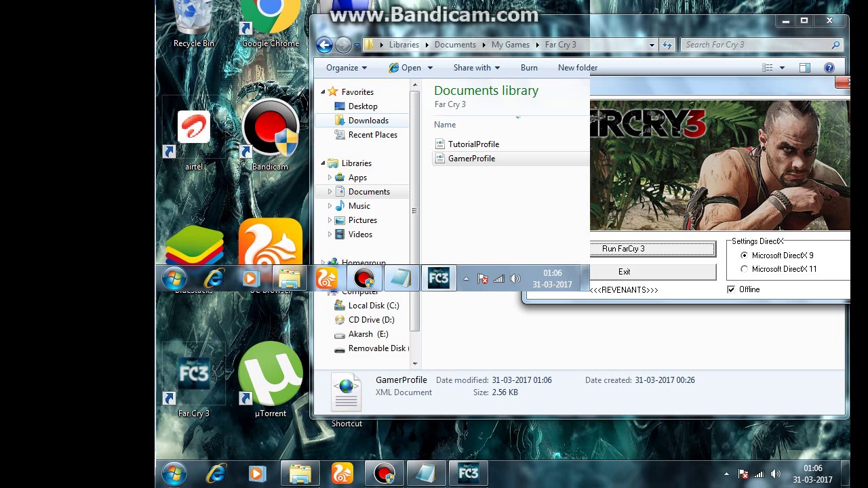Screen dimensions: 868x488
Task: Click File Explorer icon in floating overlay taskbar
Action: (290, 278)
